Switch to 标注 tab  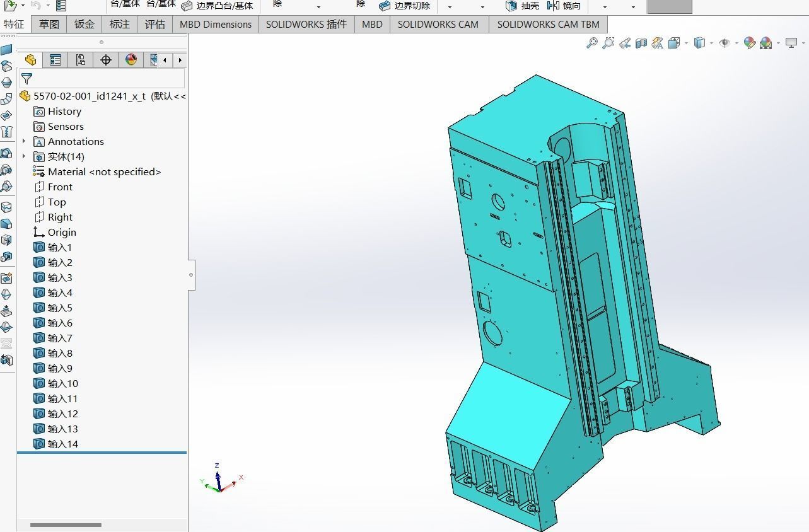tap(120, 24)
